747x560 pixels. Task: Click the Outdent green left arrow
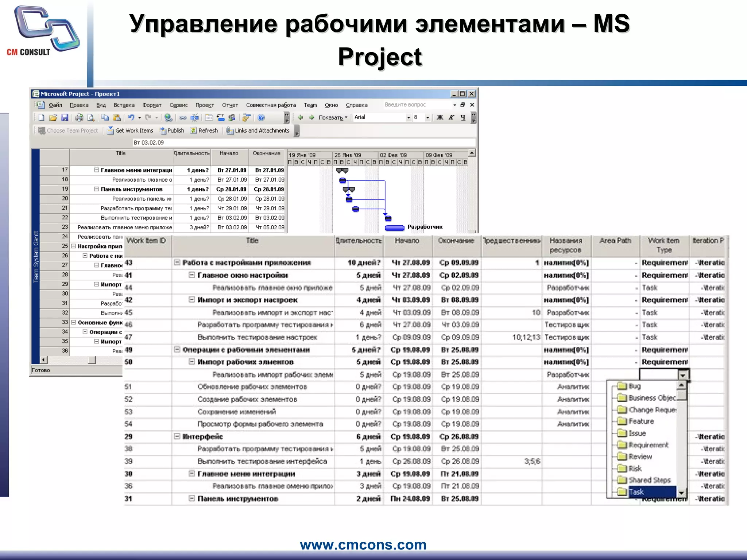tap(301, 117)
